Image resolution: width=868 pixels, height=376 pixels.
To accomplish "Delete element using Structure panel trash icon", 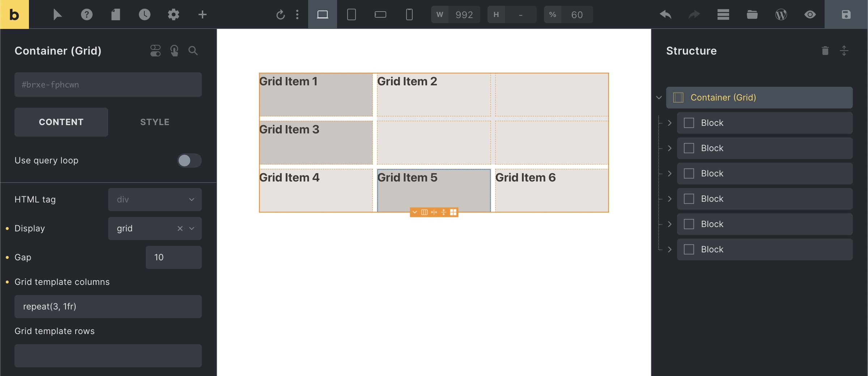I will click(x=825, y=51).
